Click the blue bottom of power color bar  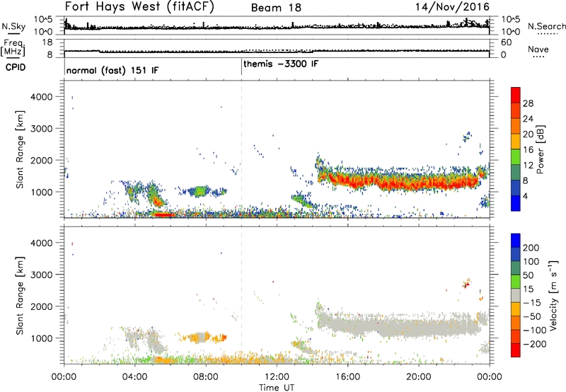[516, 203]
